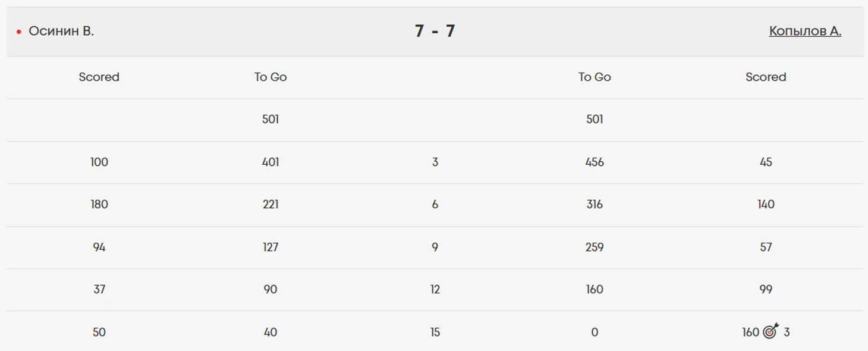Click the right To Go column header
This screenshot has width=868, height=351.
point(595,77)
